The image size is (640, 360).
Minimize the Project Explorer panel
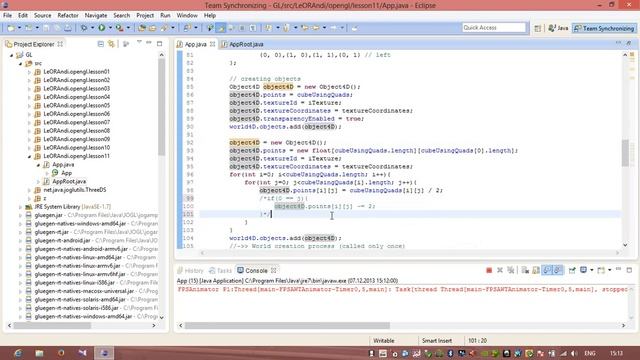[149, 43]
